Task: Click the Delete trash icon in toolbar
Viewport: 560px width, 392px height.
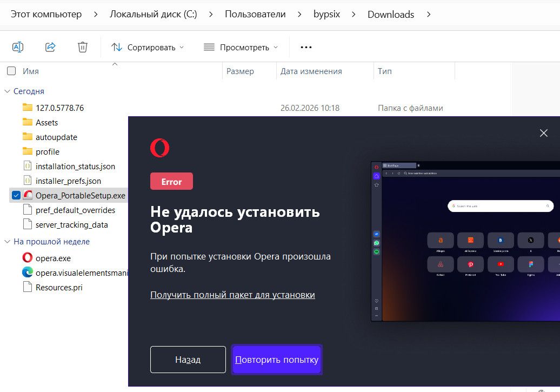Action: pyautogui.click(x=83, y=47)
